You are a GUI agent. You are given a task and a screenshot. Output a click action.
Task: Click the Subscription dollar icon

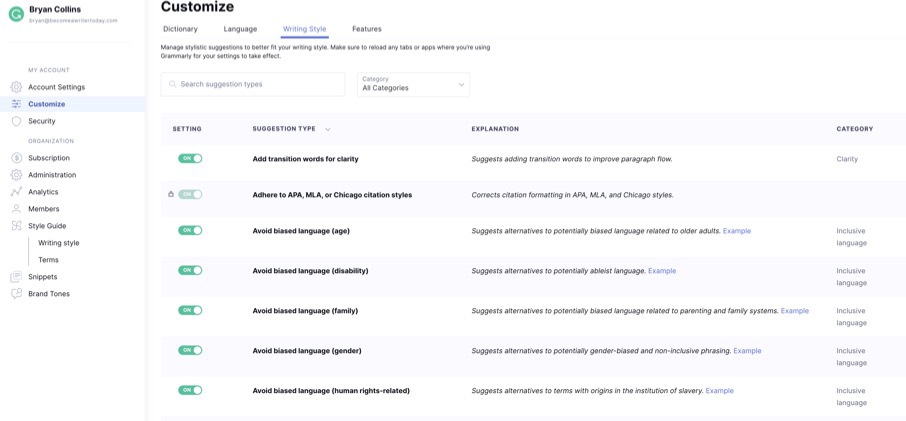pos(16,158)
